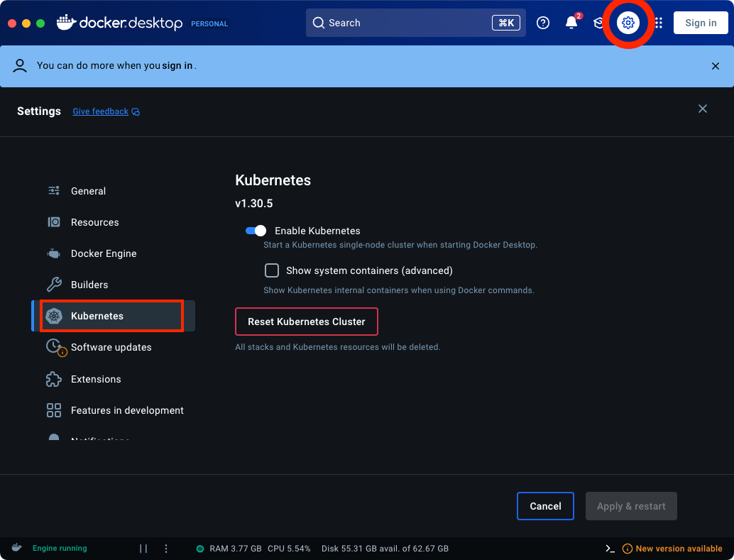The height and width of the screenshot is (560, 734).
Task: Open the terminal icon in status bar
Action: tap(610, 549)
